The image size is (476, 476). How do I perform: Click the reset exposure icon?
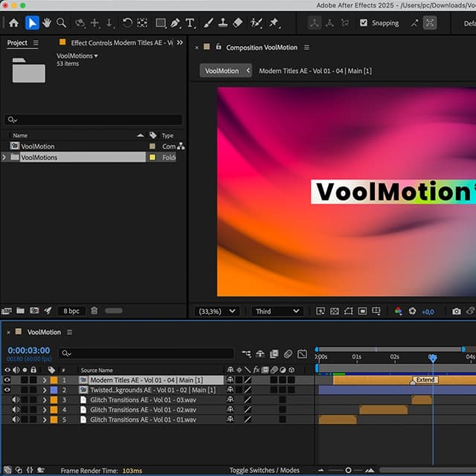coord(412,311)
